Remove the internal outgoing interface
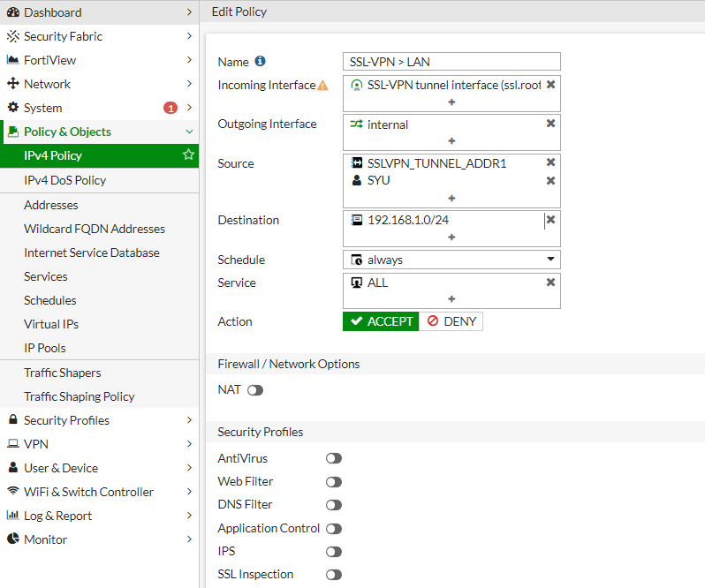This screenshot has height=588, width=705. tap(550, 123)
